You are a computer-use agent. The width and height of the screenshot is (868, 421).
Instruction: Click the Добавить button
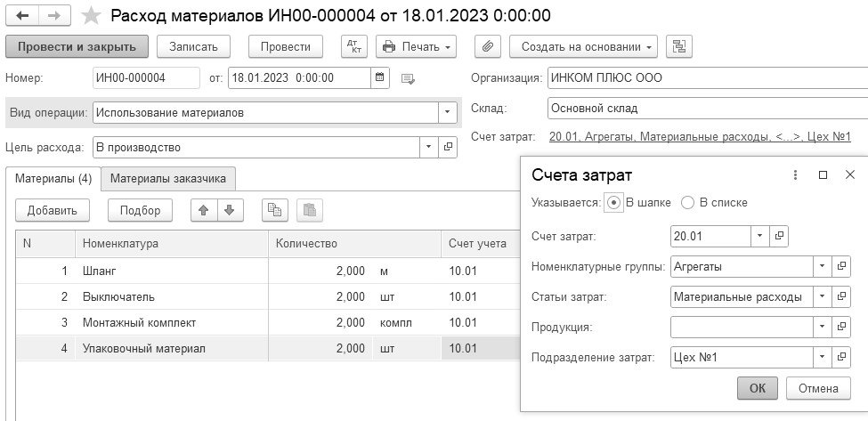point(53,210)
